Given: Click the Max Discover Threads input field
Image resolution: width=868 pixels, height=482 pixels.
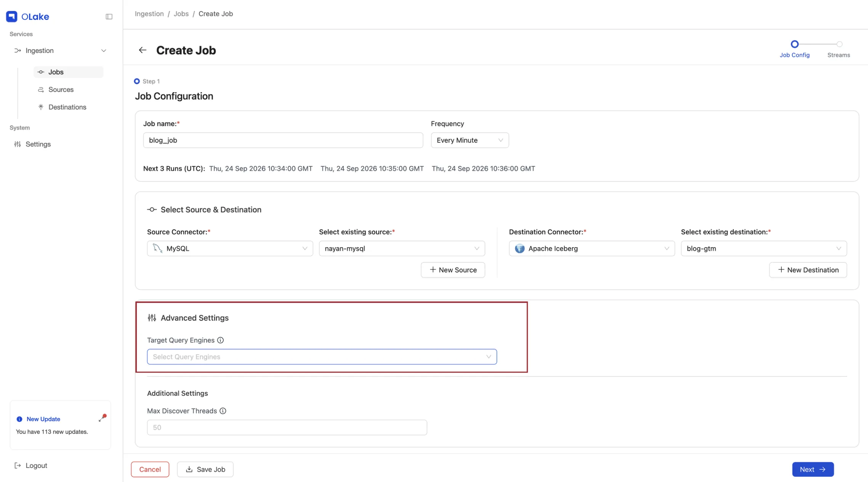Looking at the screenshot, I should 287,427.
